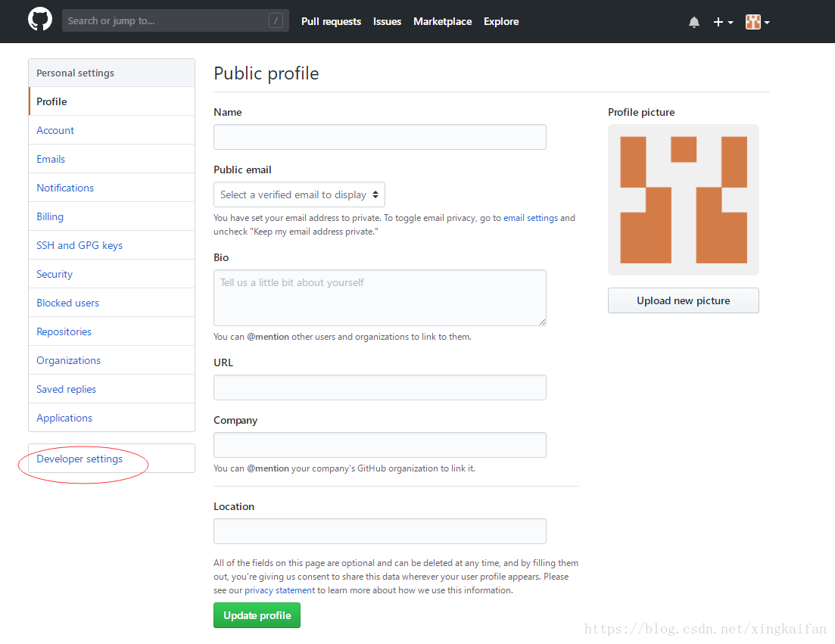Click into the Bio text area
The width and height of the screenshot is (835, 644).
pos(380,297)
